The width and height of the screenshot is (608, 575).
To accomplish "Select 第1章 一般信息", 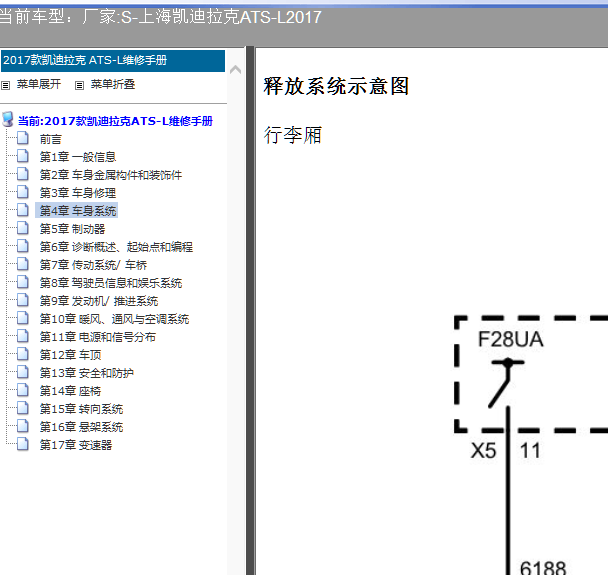I will pos(78,157).
